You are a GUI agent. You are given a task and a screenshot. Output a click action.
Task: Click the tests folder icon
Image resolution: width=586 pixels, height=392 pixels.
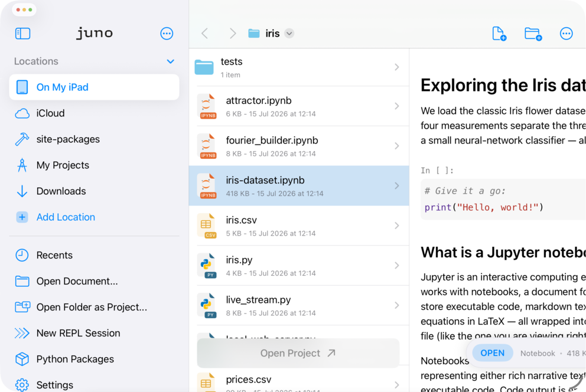pyautogui.click(x=204, y=67)
